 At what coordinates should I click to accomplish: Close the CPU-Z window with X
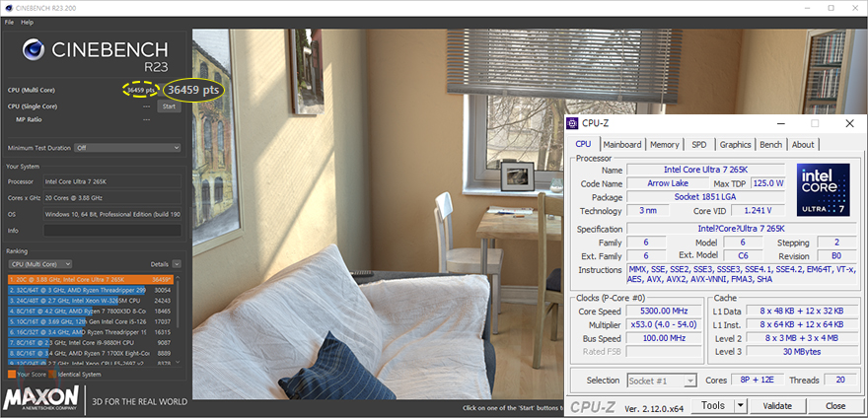click(x=849, y=123)
